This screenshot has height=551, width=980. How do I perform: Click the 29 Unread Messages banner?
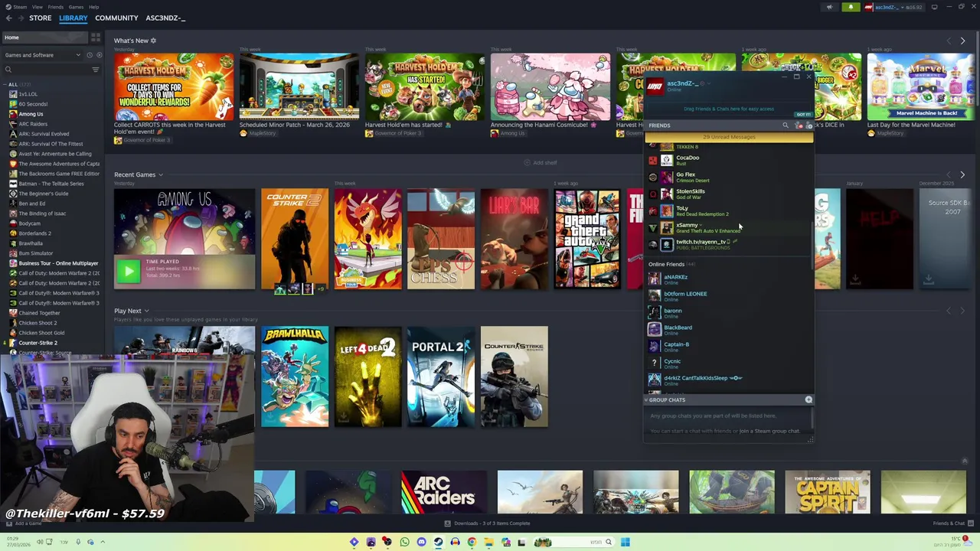pos(729,138)
